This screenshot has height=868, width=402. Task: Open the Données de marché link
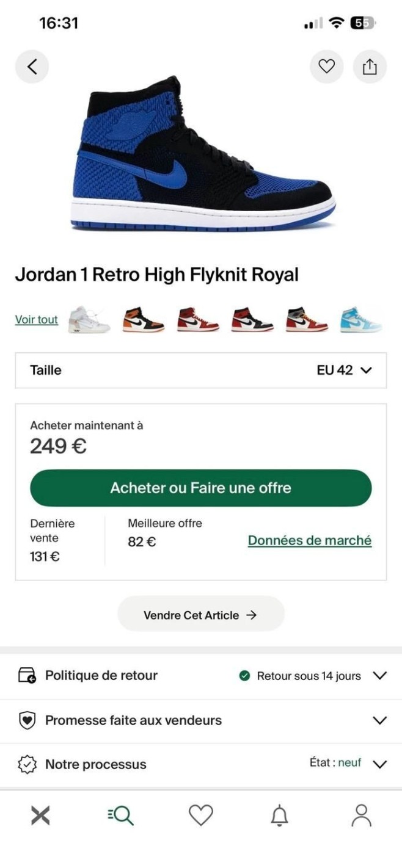click(x=310, y=540)
